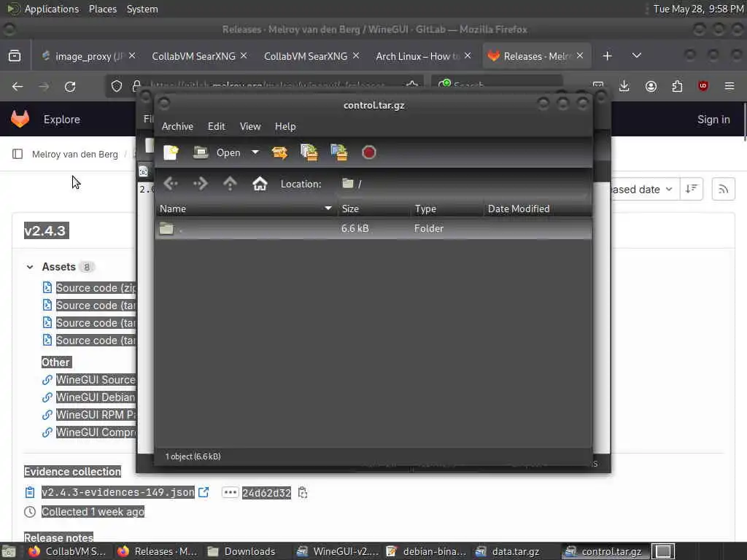Click the Add folder to archive icon
Viewport: 747px width, 560px height.
pos(338,152)
